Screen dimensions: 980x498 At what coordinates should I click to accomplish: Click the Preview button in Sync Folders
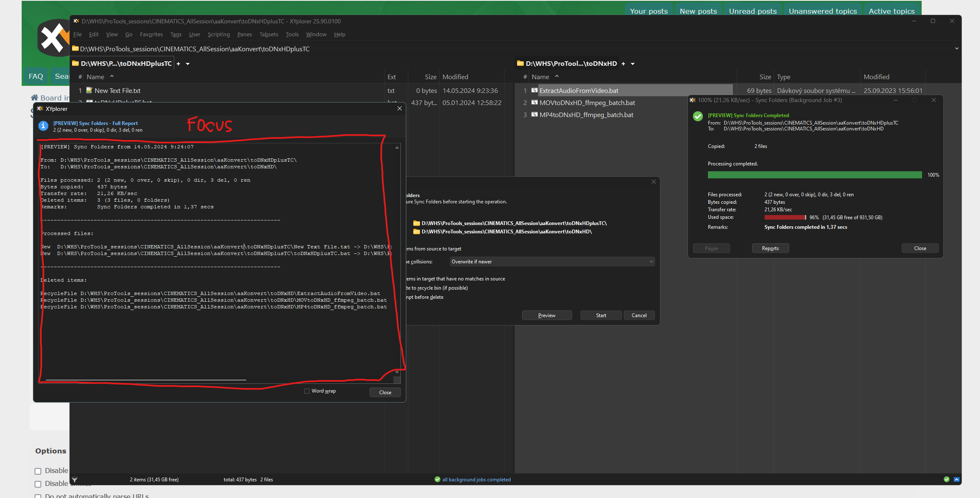(546, 315)
